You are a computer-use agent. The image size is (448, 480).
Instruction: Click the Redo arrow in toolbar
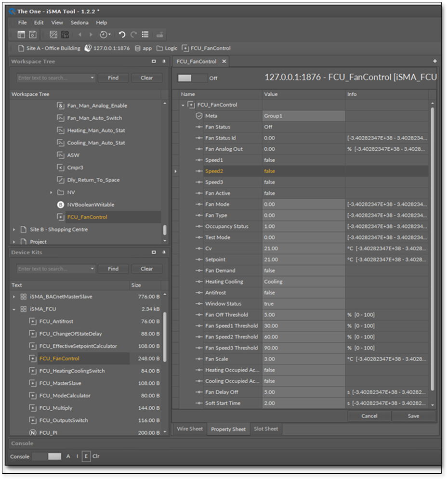click(x=133, y=35)
